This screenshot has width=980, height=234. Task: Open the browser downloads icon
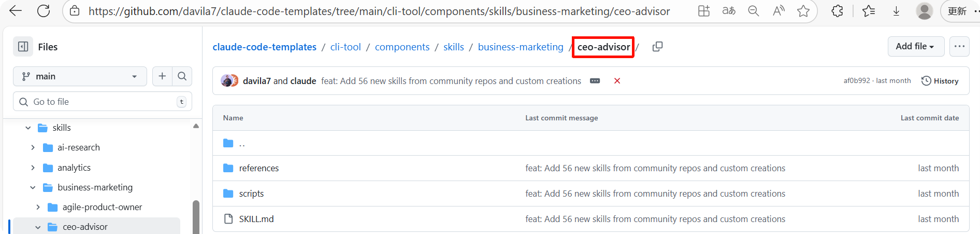896,11
